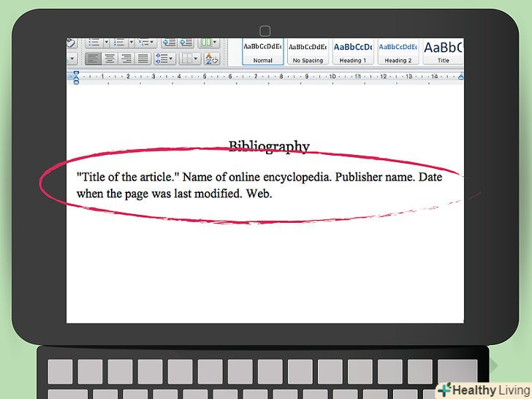Open the bullet list style dropdown arrow
The height and width of the screenshot is (399, 532).
pyautogui.click(x=106, y=42)
